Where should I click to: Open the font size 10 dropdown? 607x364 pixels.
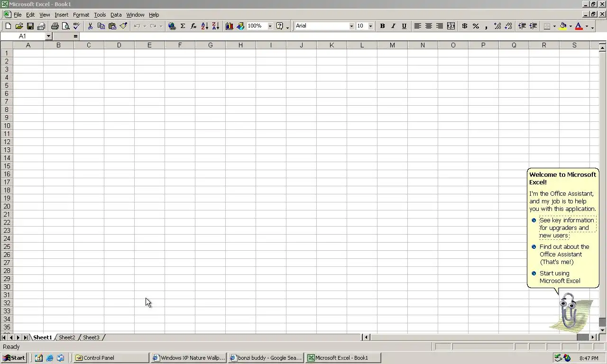pos(370,26)
